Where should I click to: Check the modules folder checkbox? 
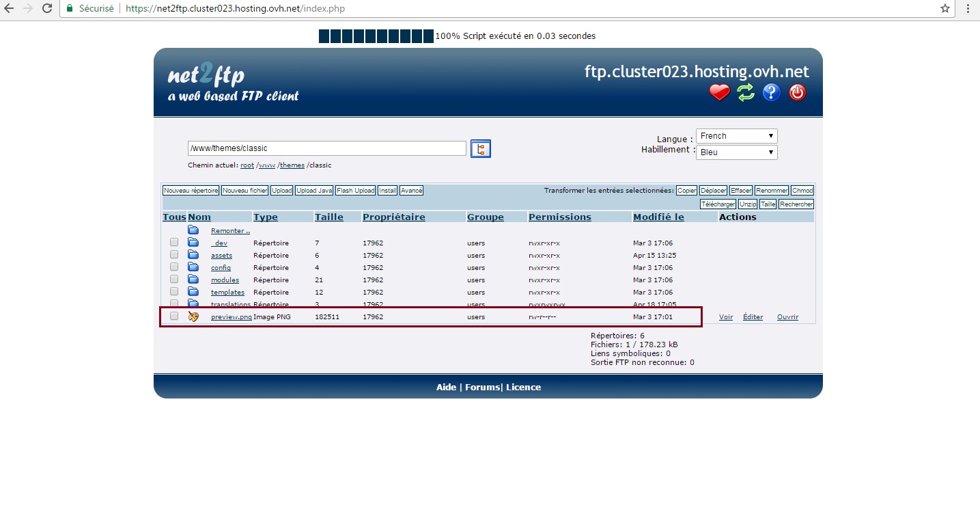[x=174, y=279]
